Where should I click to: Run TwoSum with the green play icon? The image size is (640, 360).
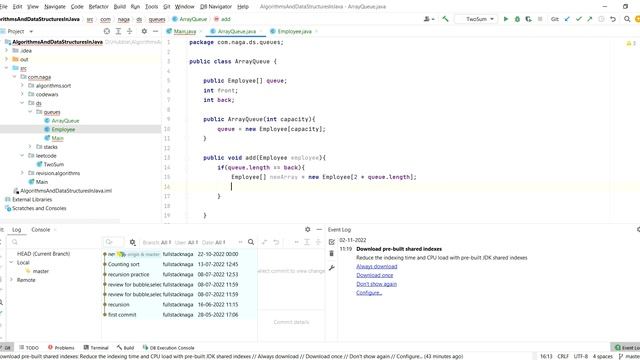[x=506, y=19]
